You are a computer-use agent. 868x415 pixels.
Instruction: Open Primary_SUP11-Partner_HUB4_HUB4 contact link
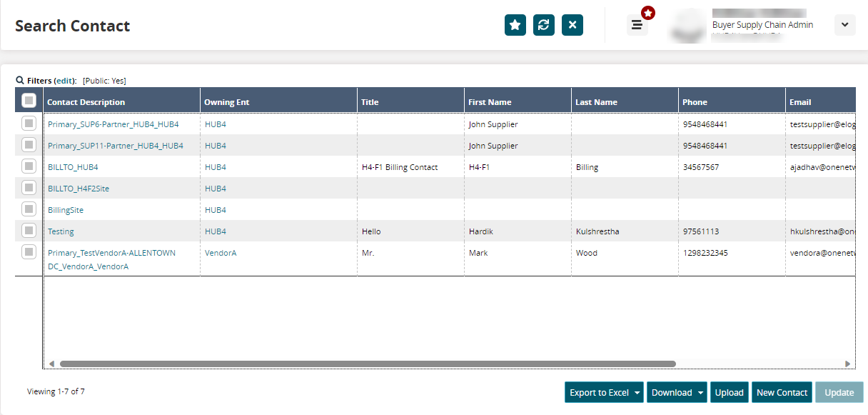(x=116, y=146)
